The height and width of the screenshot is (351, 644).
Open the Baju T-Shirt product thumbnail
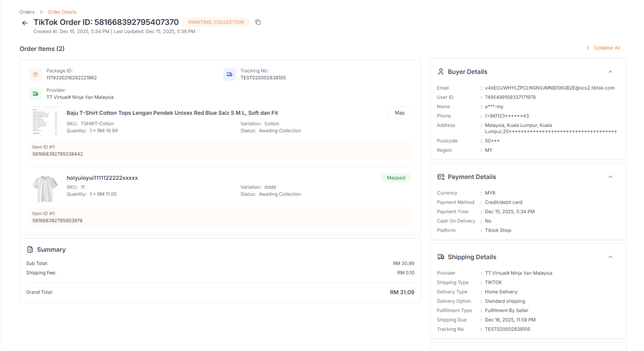point(45,121)
